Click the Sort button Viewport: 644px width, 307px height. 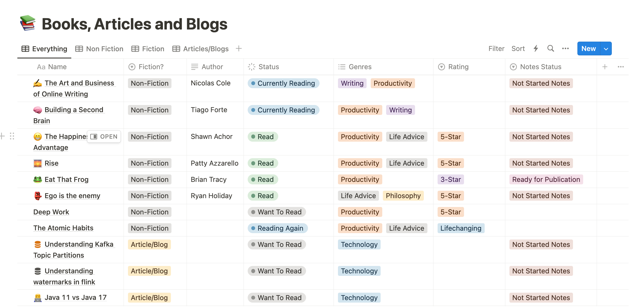[x=518, y=49]
